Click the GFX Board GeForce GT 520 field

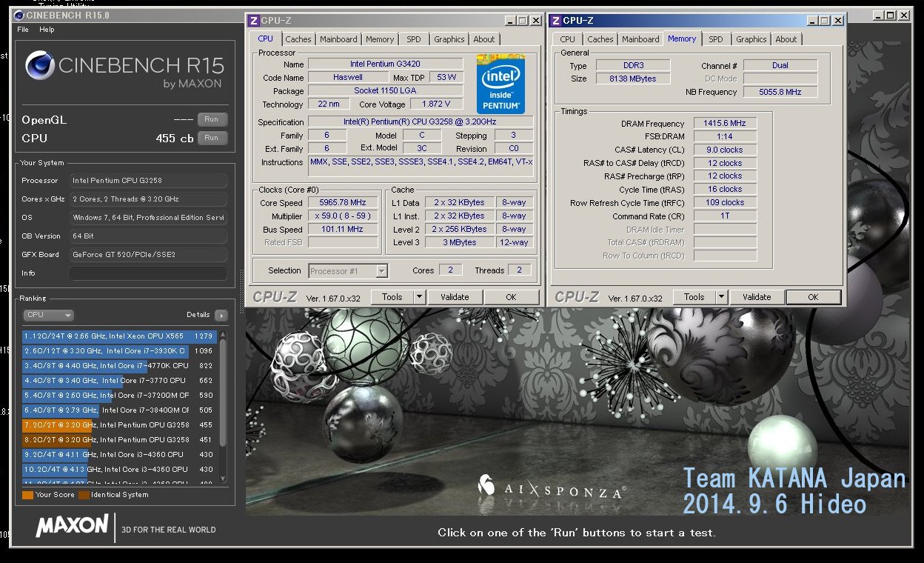pos(148,255)
